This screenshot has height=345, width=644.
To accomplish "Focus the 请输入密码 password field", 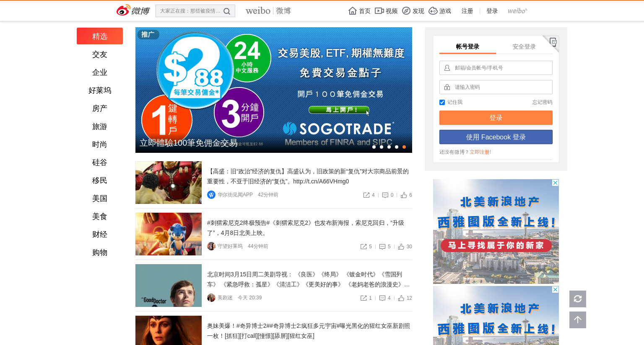I will pyautogui.click(x=496, y=87).
